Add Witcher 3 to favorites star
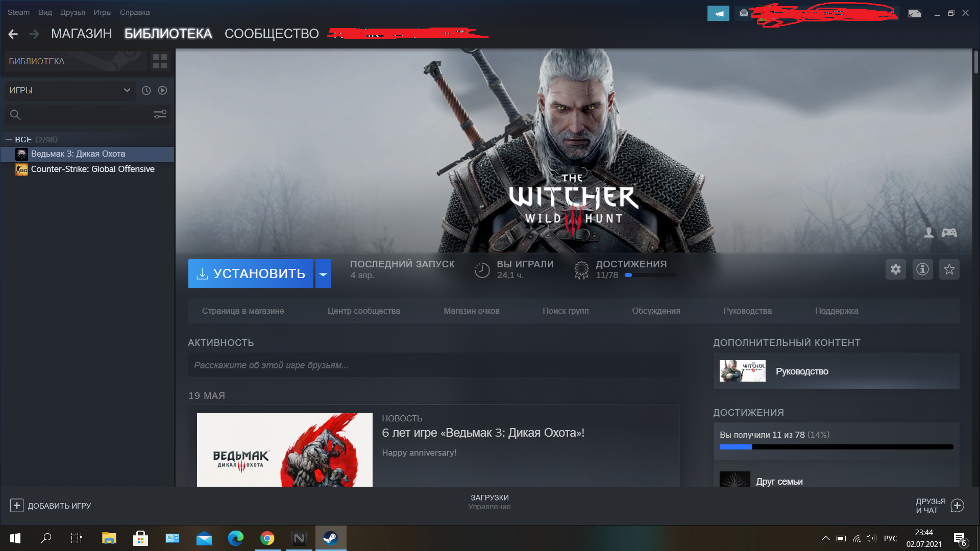980x551 pixels. click(x=949, y=269)
